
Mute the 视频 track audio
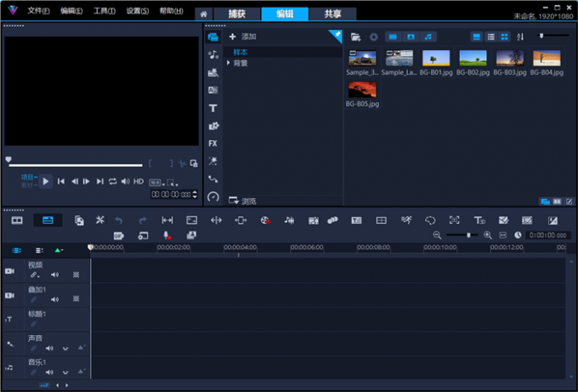pos(54,275)
